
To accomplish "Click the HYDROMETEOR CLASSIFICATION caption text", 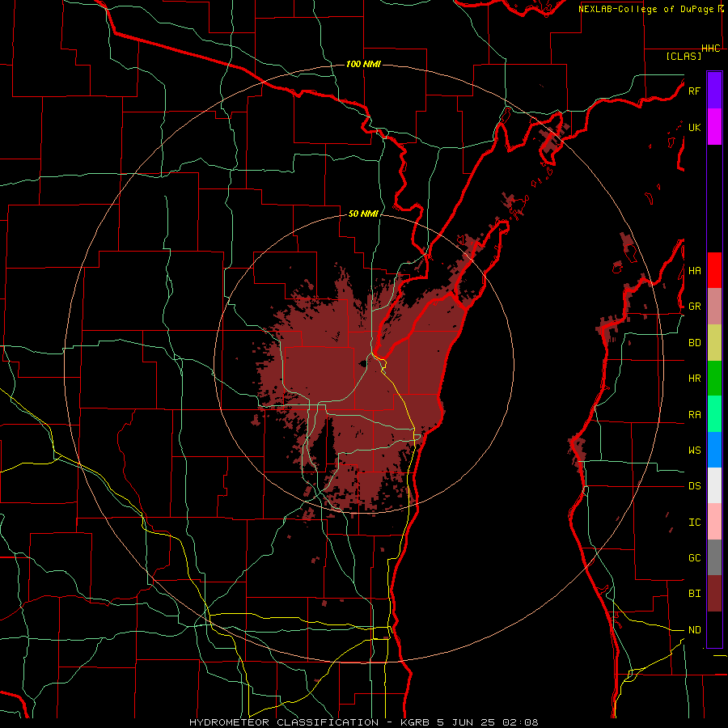I will (284, 722).
